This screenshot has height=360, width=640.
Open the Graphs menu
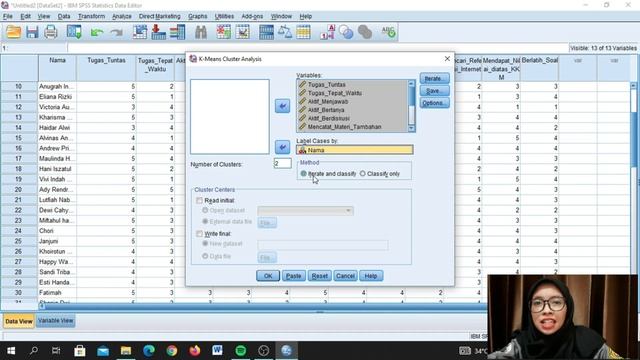click(x=198, y=16)
